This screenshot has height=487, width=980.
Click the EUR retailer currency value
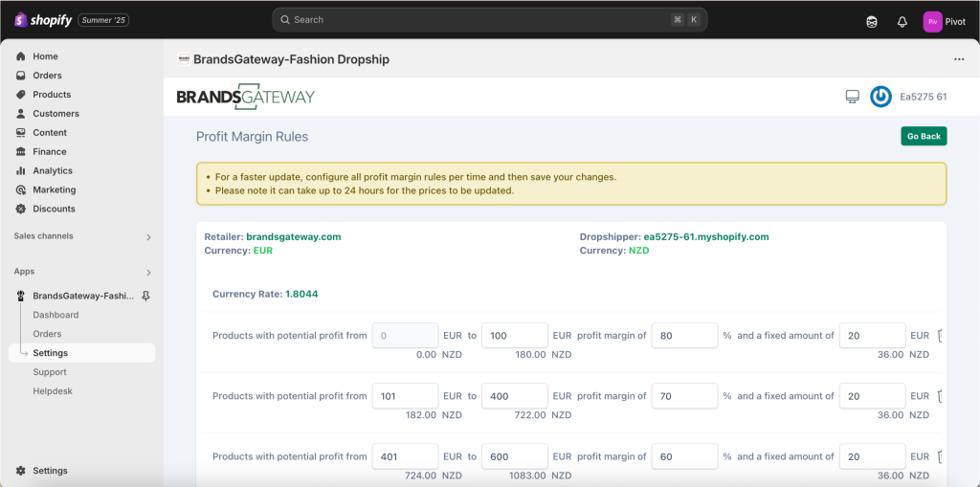coord(263,251)
